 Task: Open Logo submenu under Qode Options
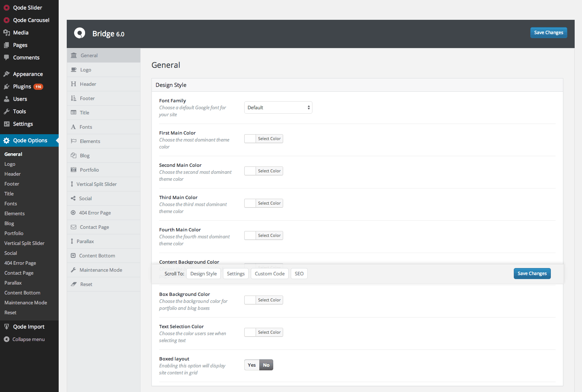coord(10,164)
